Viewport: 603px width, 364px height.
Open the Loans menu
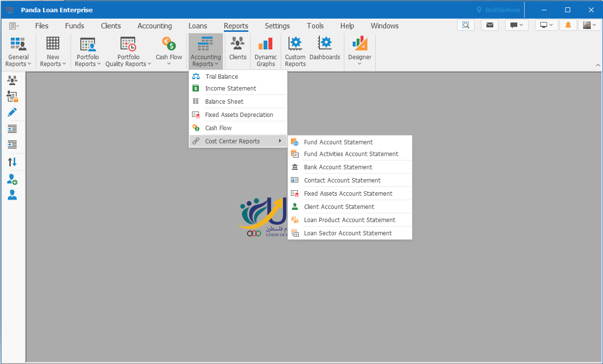[198, 26]
